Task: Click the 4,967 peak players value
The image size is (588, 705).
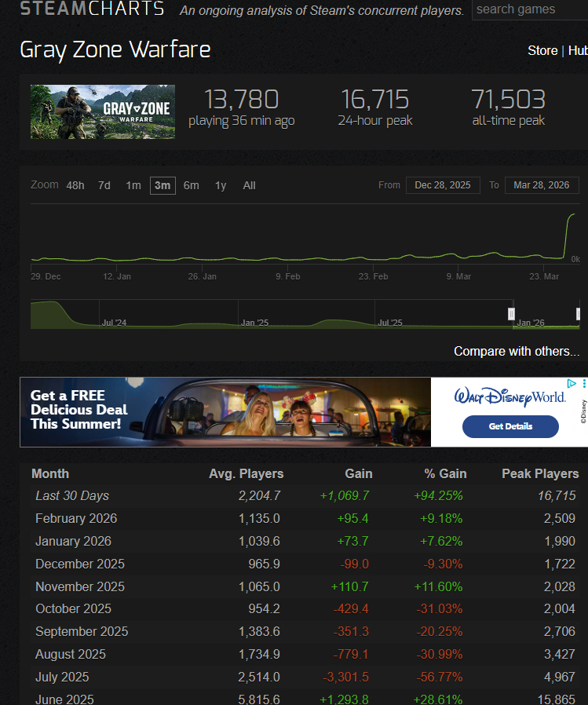Action: [x=560, y=677]
